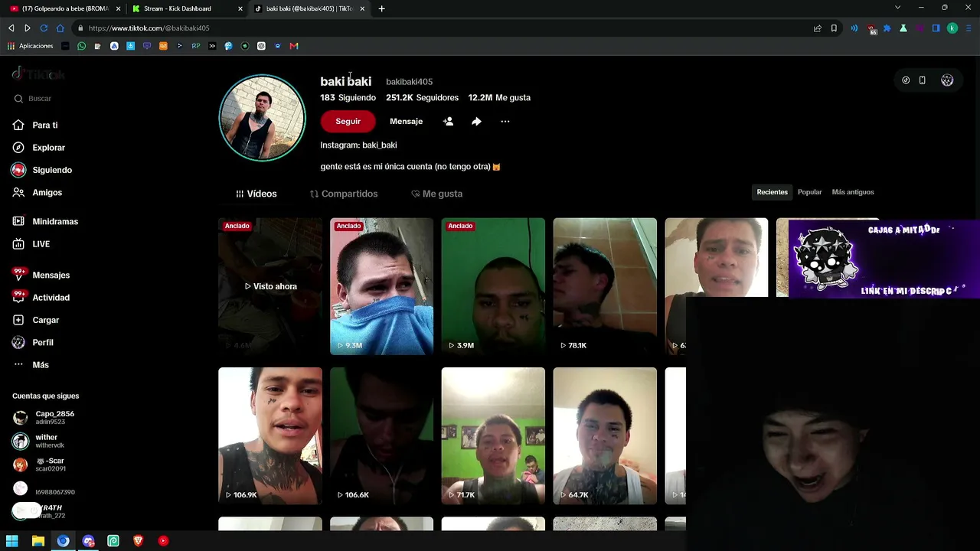Open the three-dot profile options menu

(505, 121)
